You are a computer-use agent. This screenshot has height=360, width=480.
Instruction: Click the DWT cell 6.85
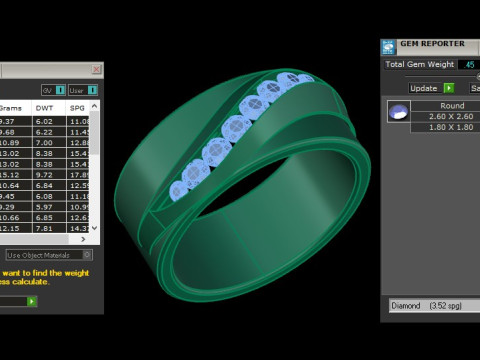coord(49,217)
